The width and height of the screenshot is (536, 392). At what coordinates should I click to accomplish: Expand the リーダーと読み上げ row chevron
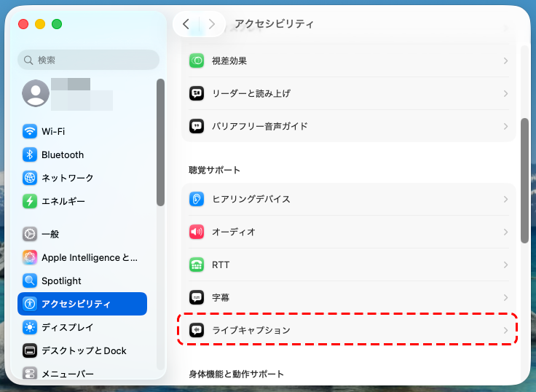coord(505,93)
